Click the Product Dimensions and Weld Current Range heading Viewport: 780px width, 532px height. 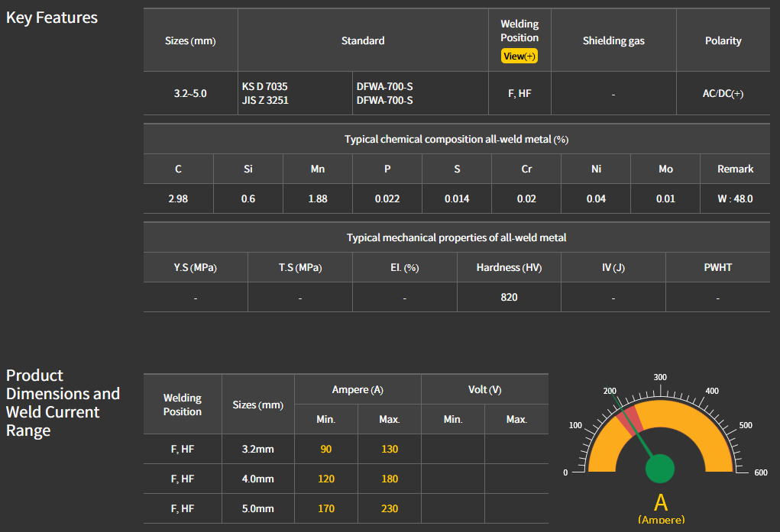pyautogui.click(x=63, y=403)
